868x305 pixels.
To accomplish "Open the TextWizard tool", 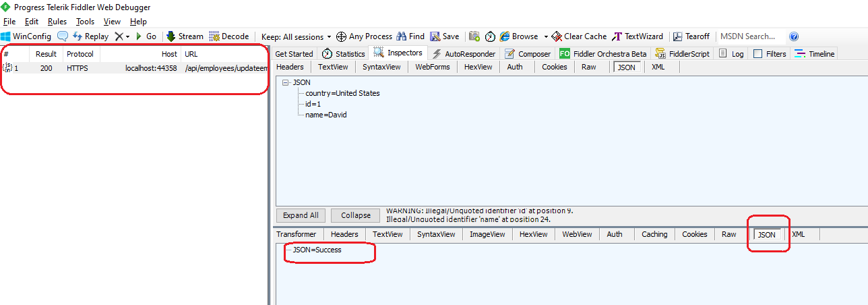I will tap(638, 36).
